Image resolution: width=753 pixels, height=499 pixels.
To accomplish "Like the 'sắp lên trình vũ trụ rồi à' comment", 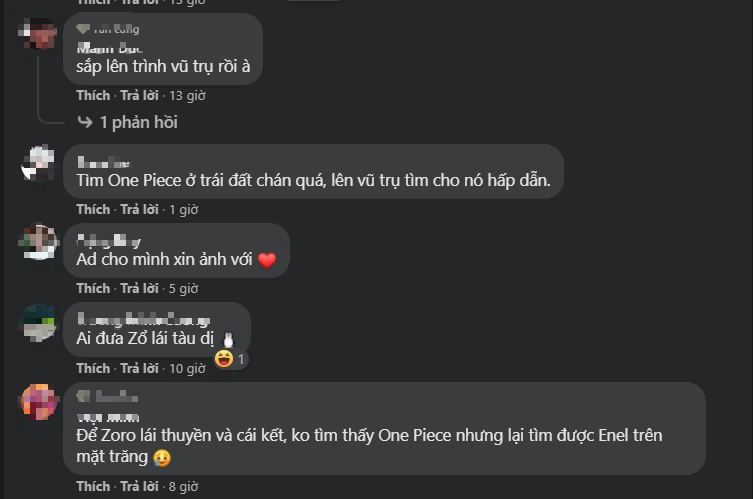I will (93, 96).
